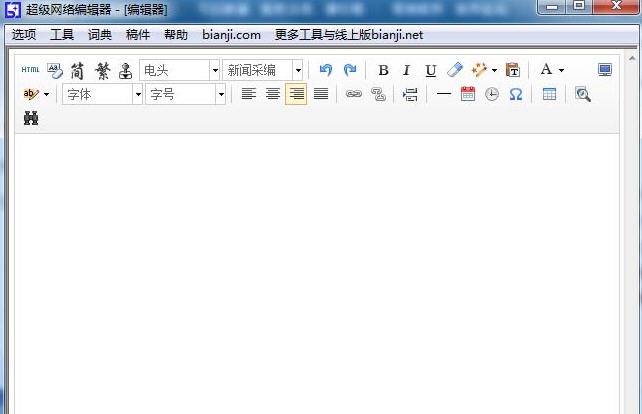
Task: Open the 字体 font dropdown
Action: click(102, 94)
